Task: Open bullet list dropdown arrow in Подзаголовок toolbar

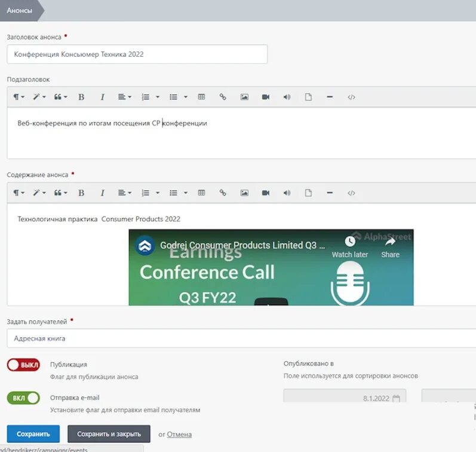Action: (186, 97)
